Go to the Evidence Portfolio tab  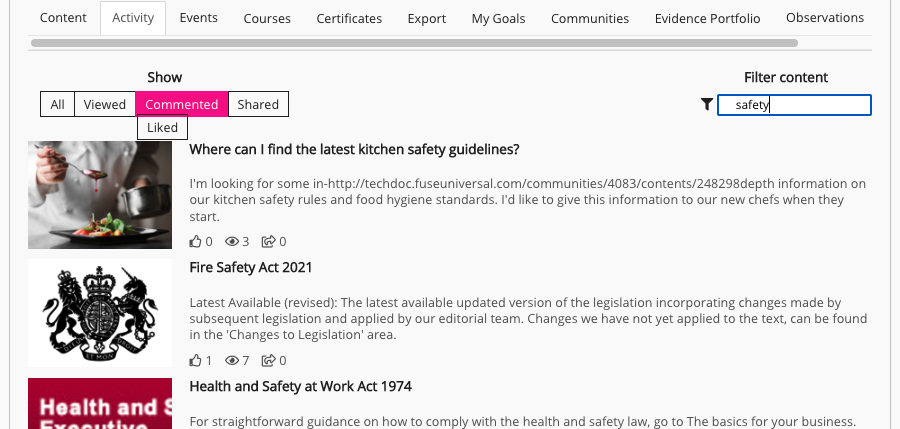point(707,18)
